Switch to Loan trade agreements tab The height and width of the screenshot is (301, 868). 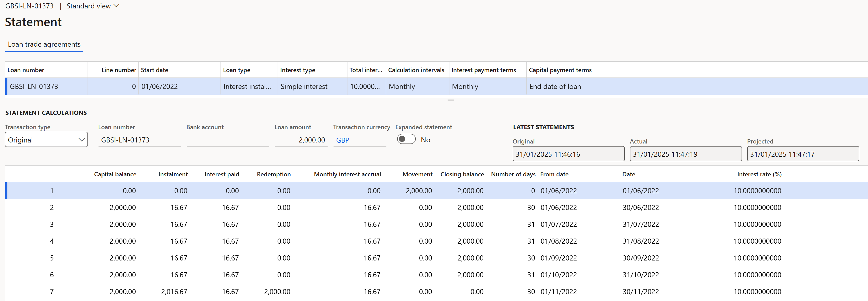pos(44,44)
